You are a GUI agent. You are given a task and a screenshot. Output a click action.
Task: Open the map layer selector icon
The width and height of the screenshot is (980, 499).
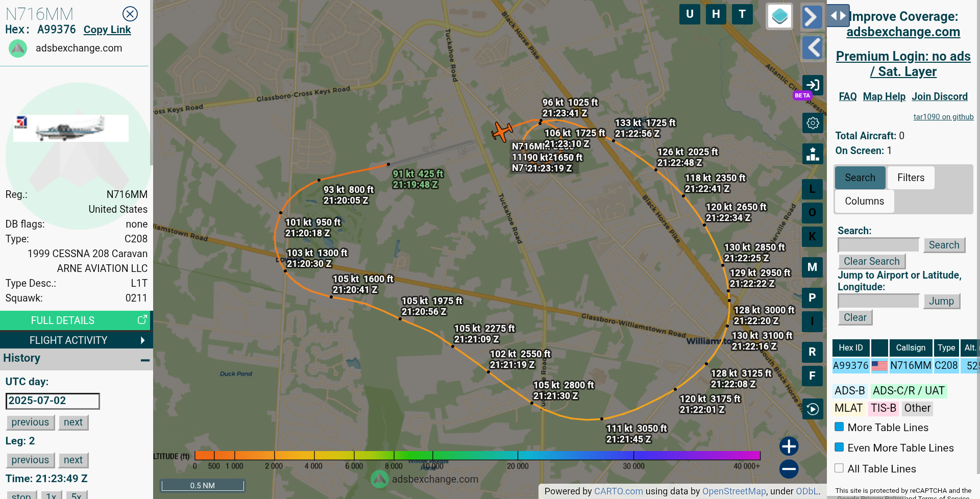click(x=779, y=16)
